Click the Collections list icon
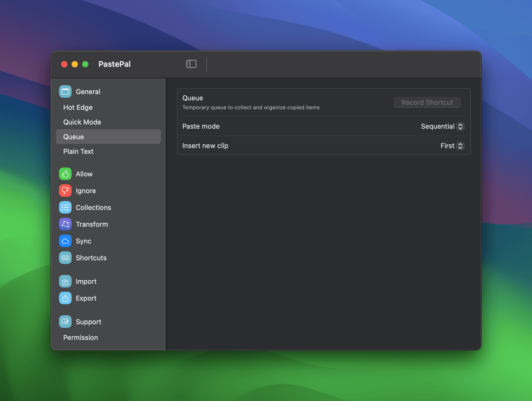The height and width of the screenshot is (401, 532). [x=65, y=207]
